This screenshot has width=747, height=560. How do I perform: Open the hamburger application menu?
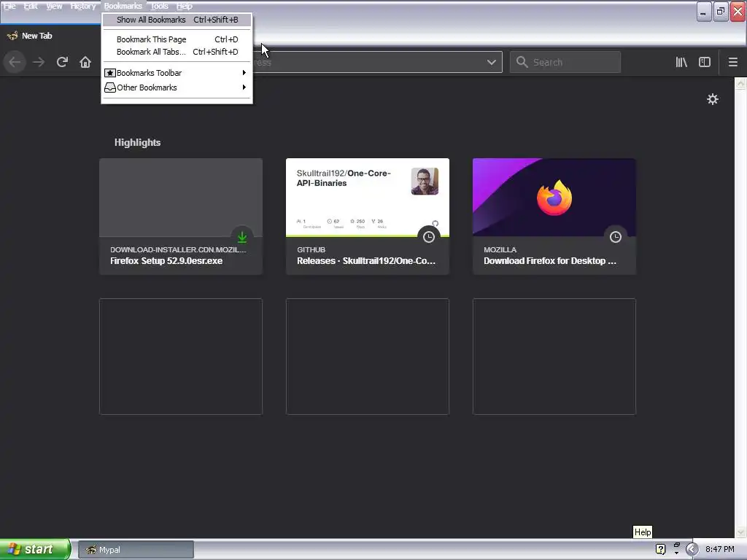732,63
